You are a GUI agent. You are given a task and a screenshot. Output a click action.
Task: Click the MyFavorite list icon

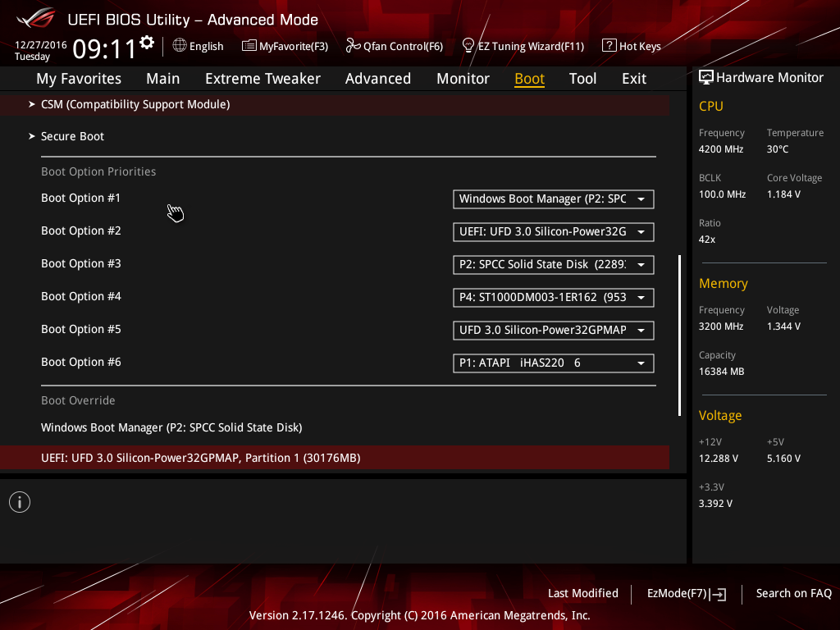[249, 46]
